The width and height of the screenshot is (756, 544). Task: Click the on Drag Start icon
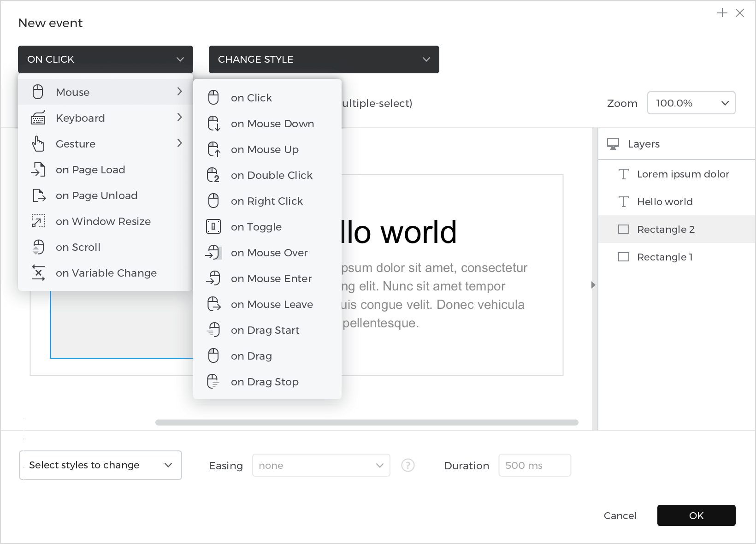pos(213,330)
